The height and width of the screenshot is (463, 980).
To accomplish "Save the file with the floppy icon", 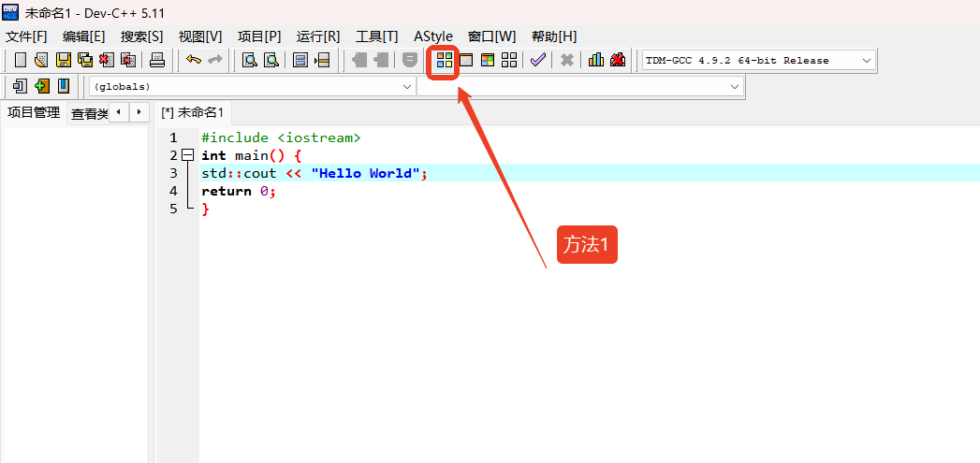I will pos(63,60).
